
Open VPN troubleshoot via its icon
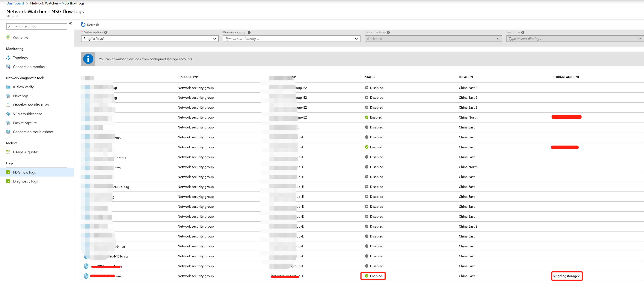8,114
